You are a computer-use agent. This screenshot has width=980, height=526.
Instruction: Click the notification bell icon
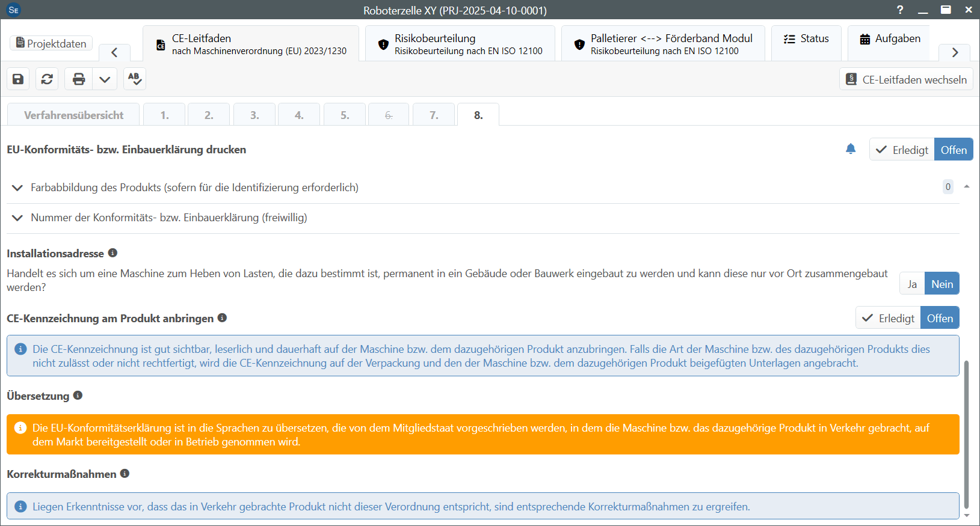(x=851, y=149)
